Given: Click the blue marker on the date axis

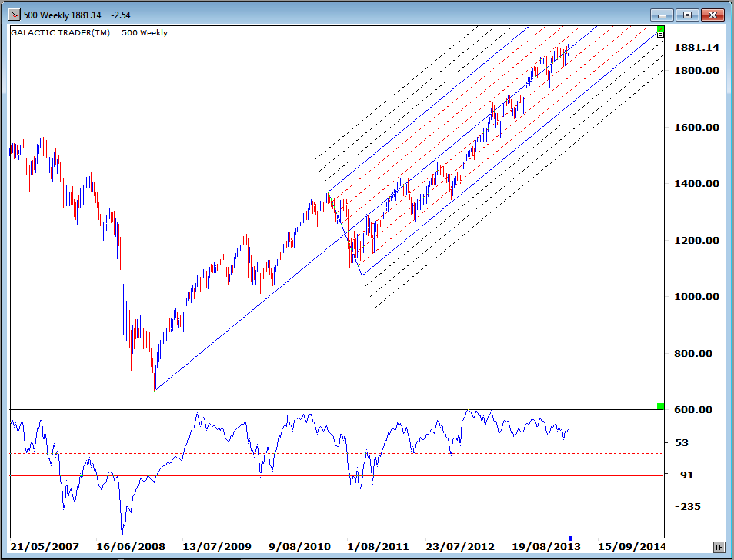Looking at the screenshot, I should (x=569, y=538).
